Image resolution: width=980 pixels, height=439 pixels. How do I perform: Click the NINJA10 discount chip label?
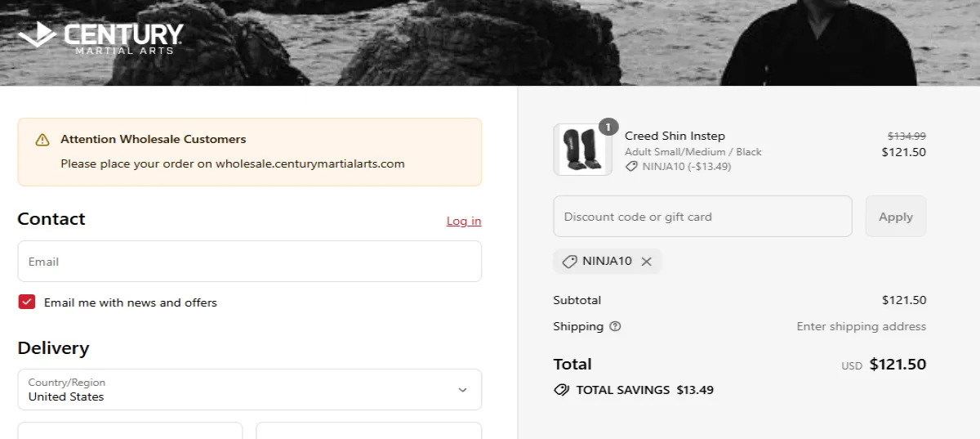point(607,262)
